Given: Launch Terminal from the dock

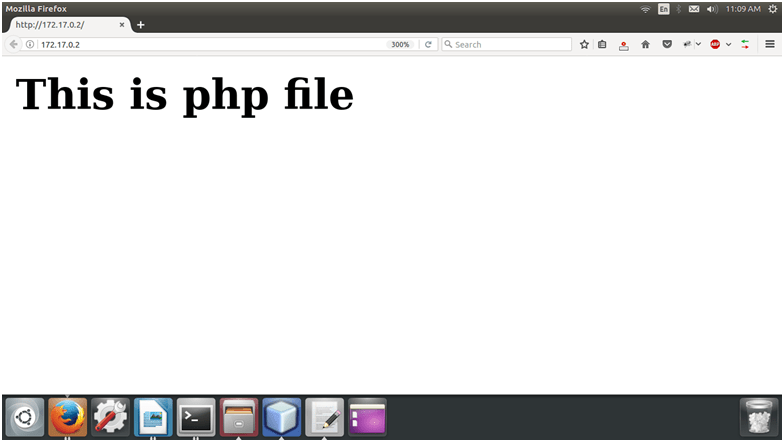Looking at the screenshot, I should (196, 417).
